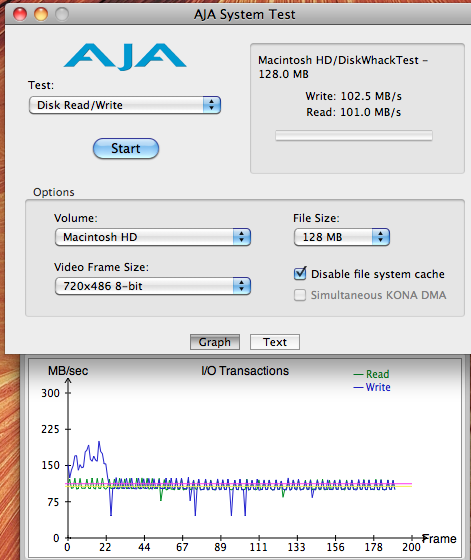The image size is (471, 560).
Task: Minimize the AJA System Test window
Action: coord(41,14)
